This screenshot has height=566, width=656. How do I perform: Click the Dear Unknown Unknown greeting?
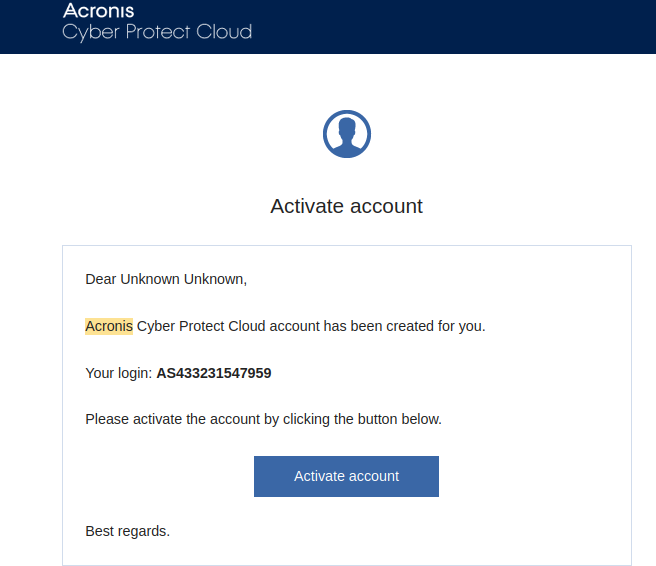166,279
